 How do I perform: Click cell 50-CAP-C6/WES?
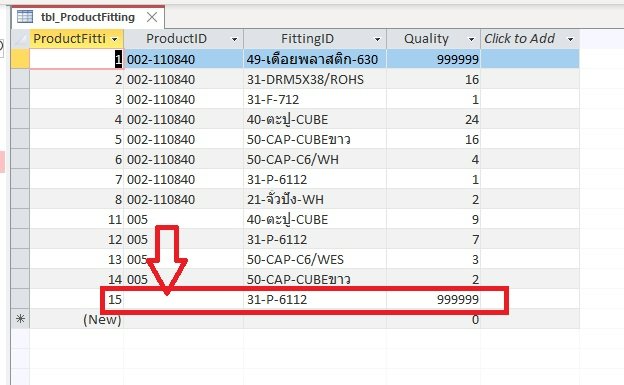click(315, 259)
